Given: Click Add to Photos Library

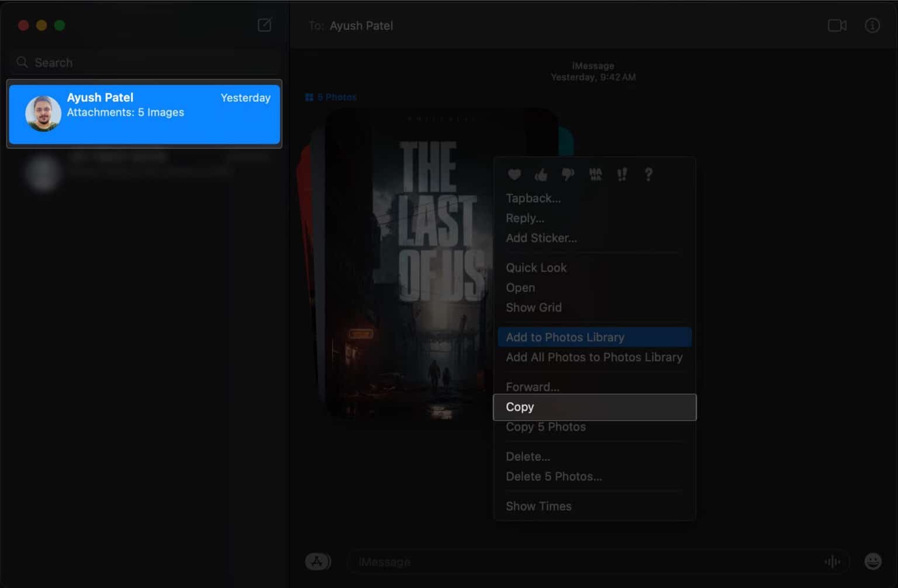Looking at the screenshot, I should [565, 337].
